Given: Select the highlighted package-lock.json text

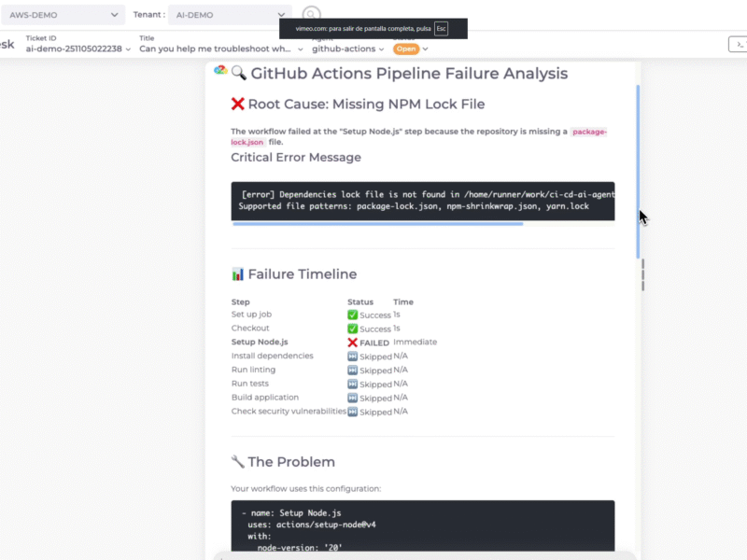Looking at the screenshot, I should coord(589,132).
